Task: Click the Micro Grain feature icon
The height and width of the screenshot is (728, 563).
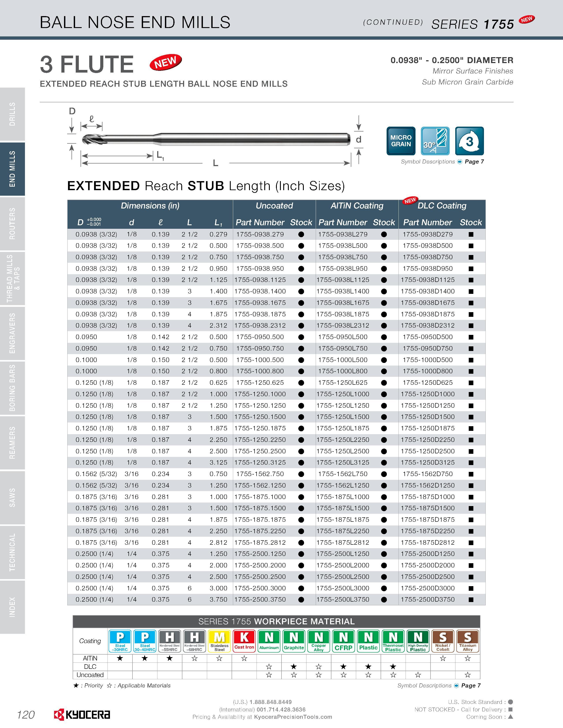Action: click(x=401, y=141)
